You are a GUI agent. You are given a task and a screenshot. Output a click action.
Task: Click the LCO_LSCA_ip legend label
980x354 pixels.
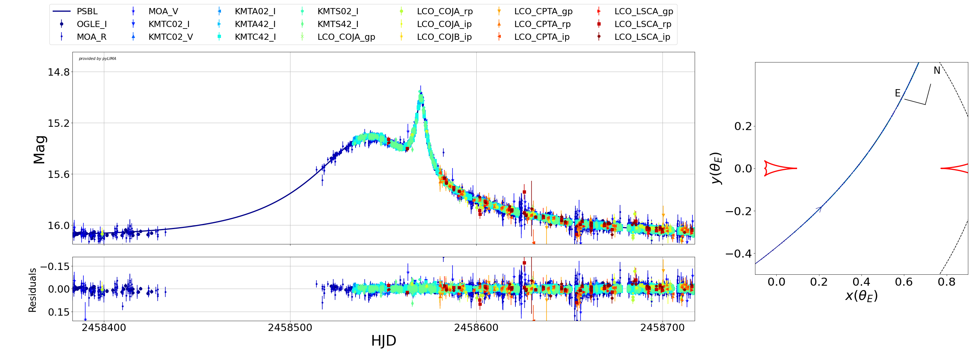click(642, 37)
